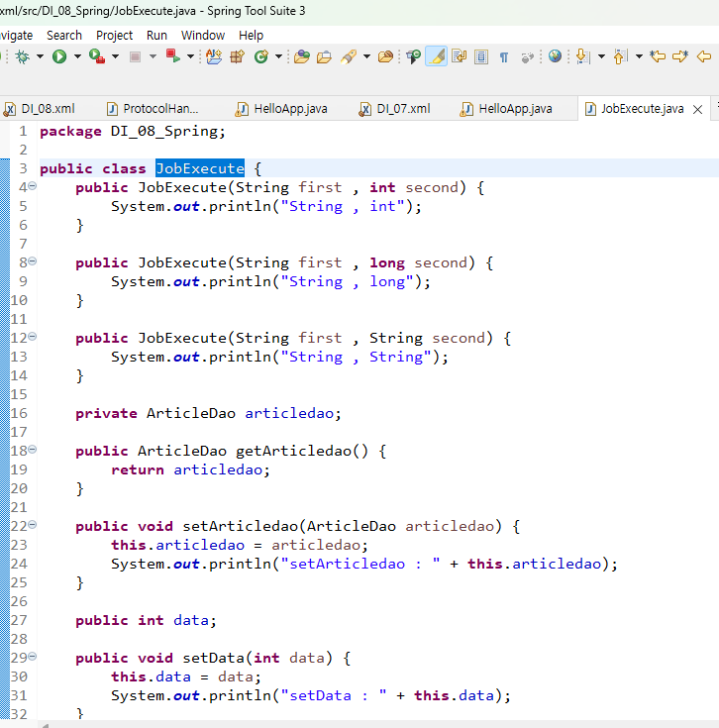This screenshot has width=719, height=728.
Task: Open the Search menu
Action: [x=64, y=36]
